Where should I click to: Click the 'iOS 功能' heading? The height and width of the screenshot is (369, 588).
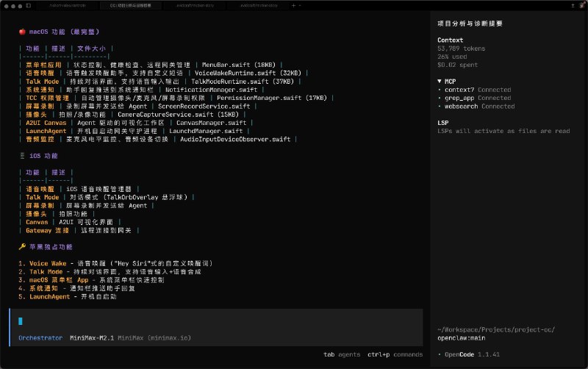(x=39, y=156)
